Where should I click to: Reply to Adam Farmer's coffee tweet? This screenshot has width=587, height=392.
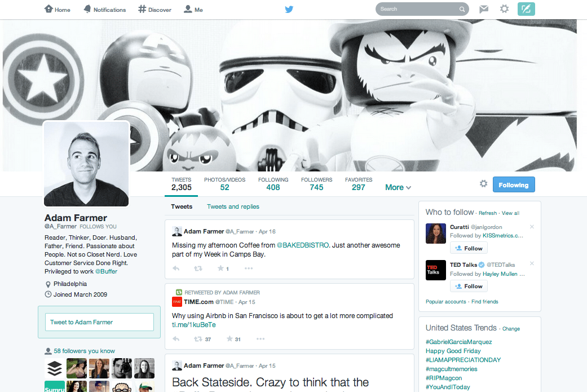click(x=175, y=268)
